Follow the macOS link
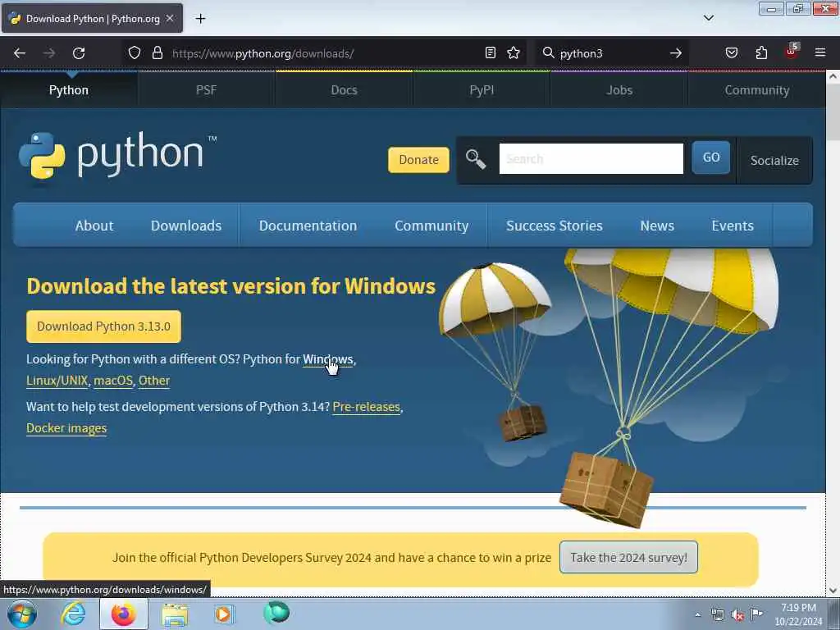The width and height of the screenshot is (840, 630). click(113, 381)
